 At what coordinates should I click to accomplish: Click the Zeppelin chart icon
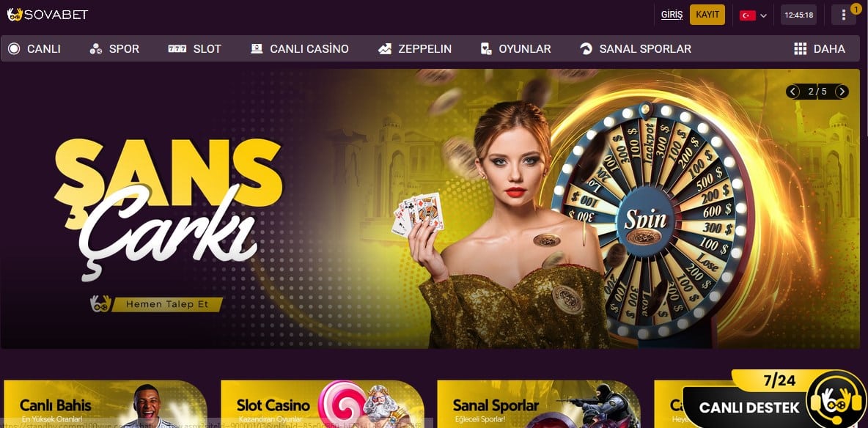click(385, 48)
